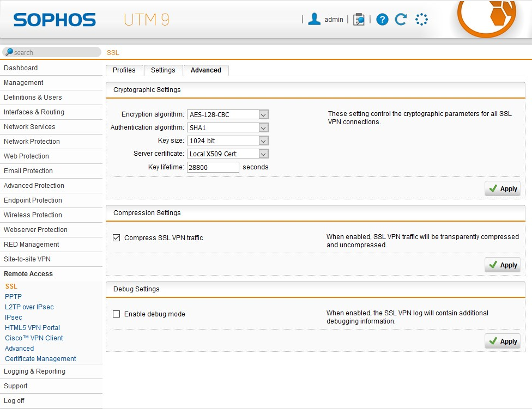Open HTML5 VPN Portal in sidebar

click(32, 328)
